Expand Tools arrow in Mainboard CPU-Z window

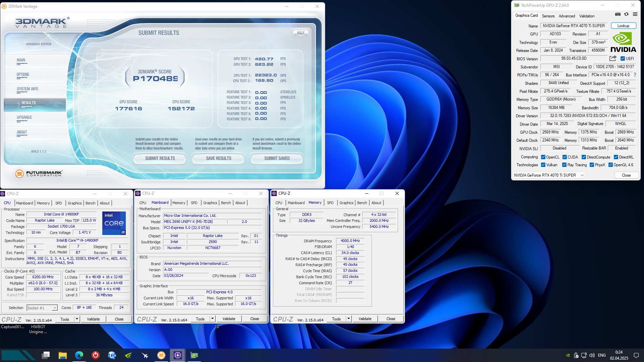pos(212,319)
